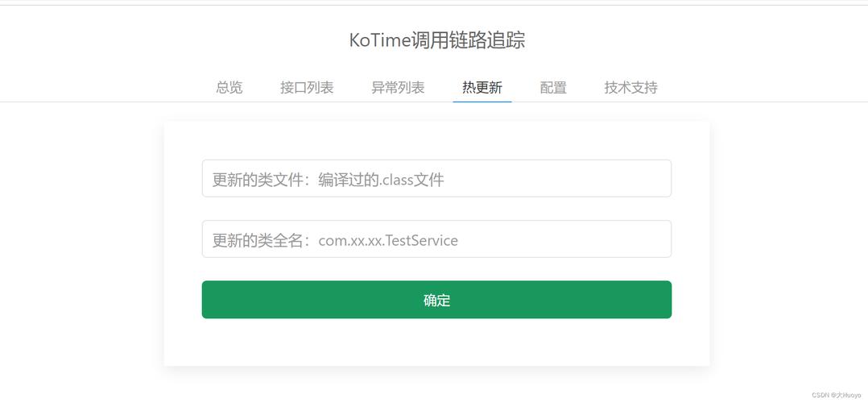Click the green 确定 button

point(436,300)
